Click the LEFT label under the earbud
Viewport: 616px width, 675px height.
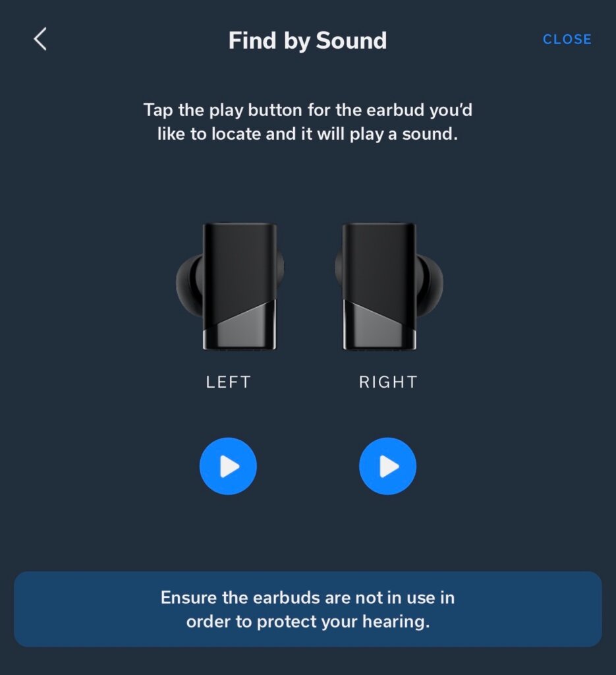228,382
